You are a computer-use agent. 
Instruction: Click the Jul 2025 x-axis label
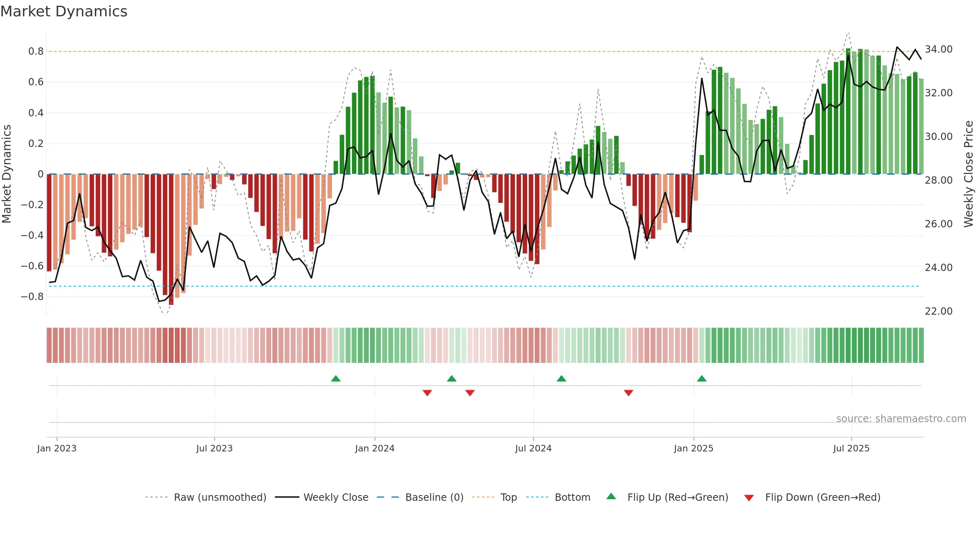click(851, 448)
